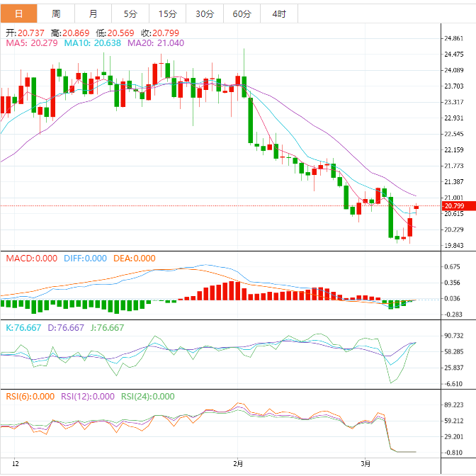The image size is (476, 476).
Task: Click the 90.732 KDJ axis label
Action: tap(454, 336)
